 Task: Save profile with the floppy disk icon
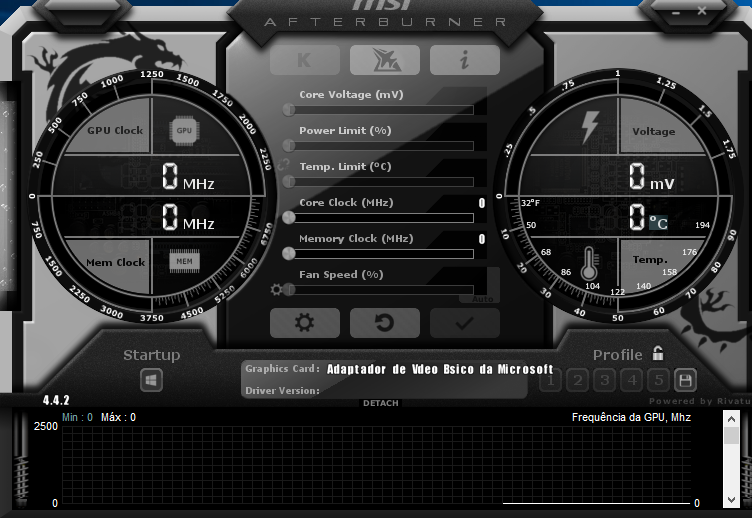tap(685, 381)
